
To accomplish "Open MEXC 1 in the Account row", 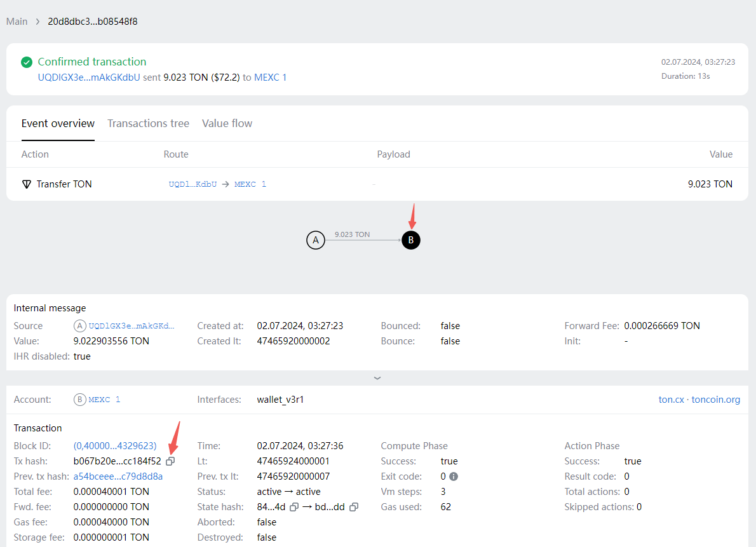I will tap(104, 400).
